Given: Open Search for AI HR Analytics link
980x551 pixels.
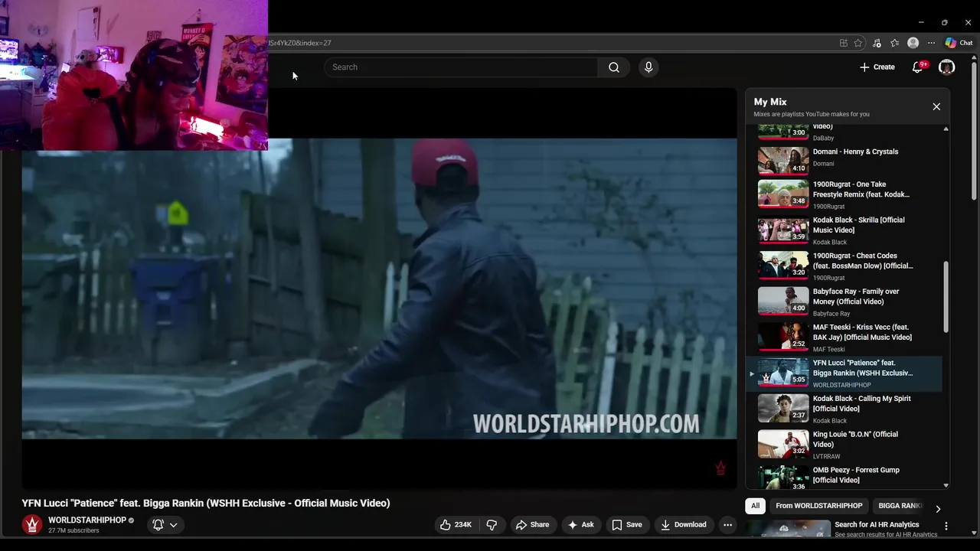Looking at the screenshot, I should click(x=877, y=525).
